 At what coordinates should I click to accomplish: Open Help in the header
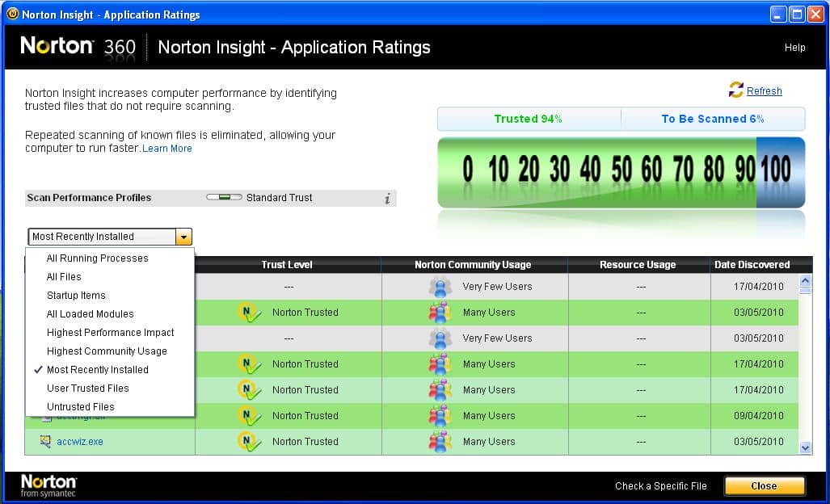pyautogui.click(x=794, y=47)
